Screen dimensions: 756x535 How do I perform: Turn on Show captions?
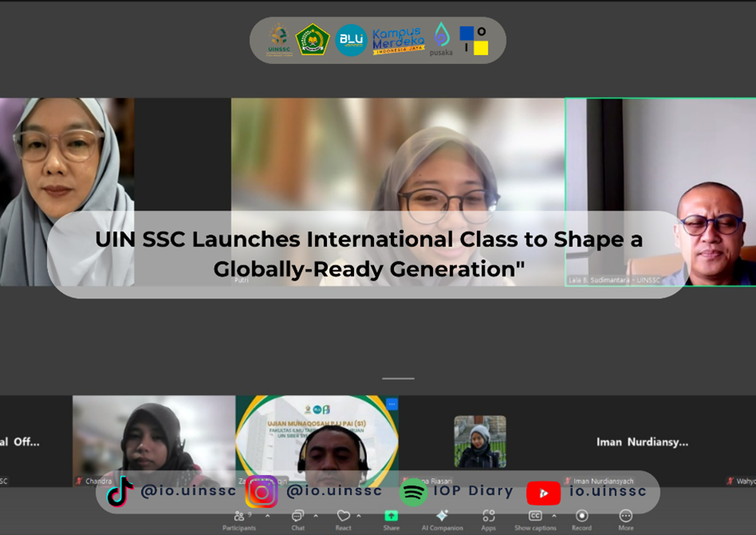tap(535, 520)
